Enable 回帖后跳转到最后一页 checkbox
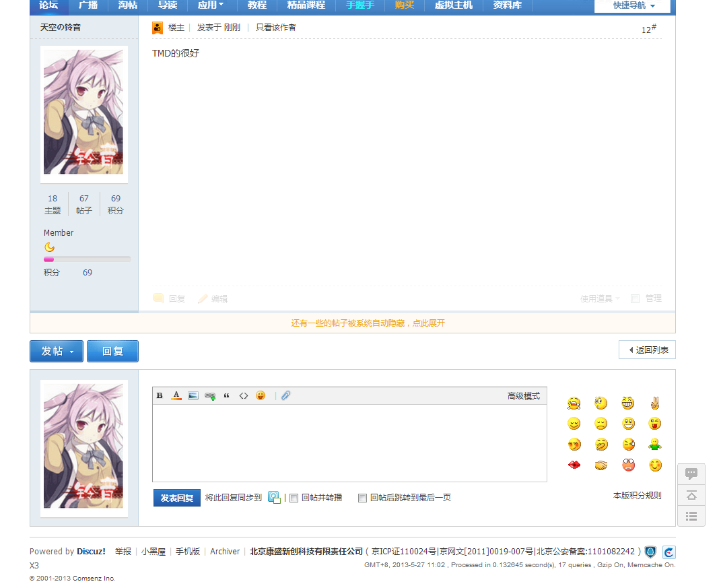Screen dimensions: 721x588 coord(362,498)
